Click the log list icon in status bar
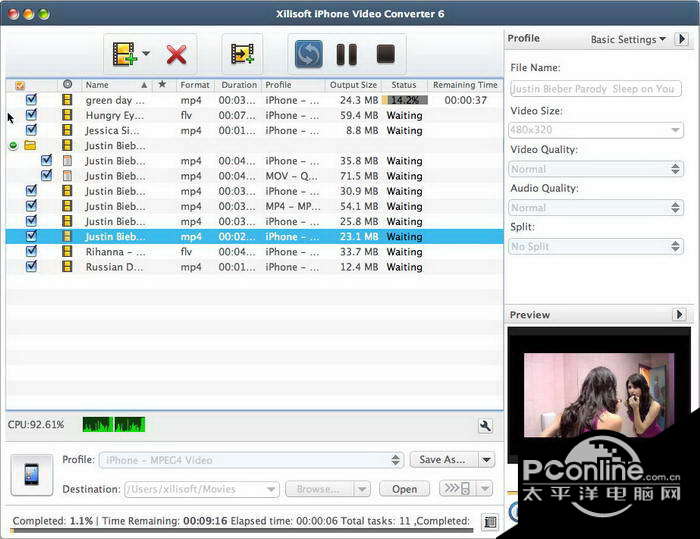 click(491, 522)
